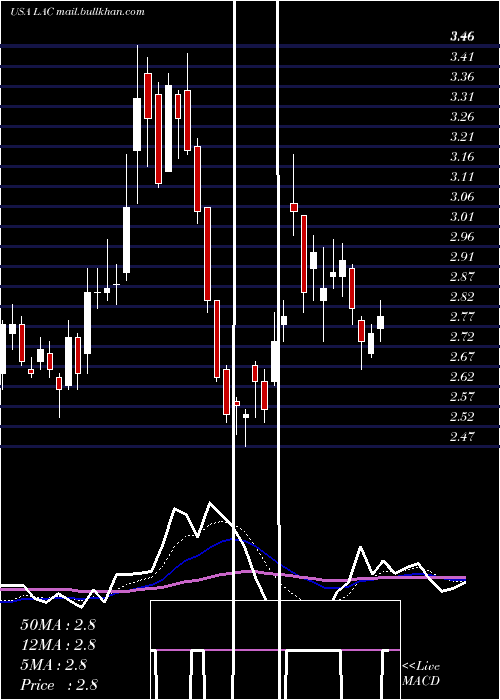Click the last white candlestick on the right

point(380,322)
